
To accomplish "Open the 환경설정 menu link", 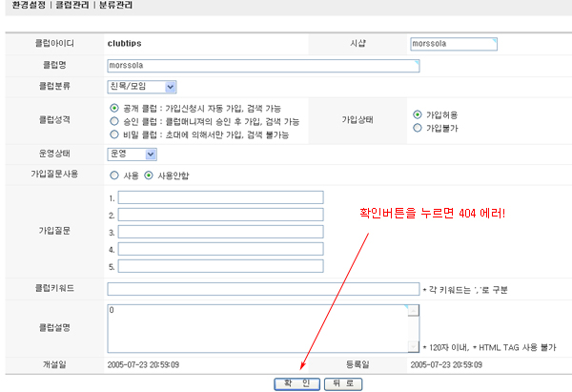I will (x=20, y=6).
